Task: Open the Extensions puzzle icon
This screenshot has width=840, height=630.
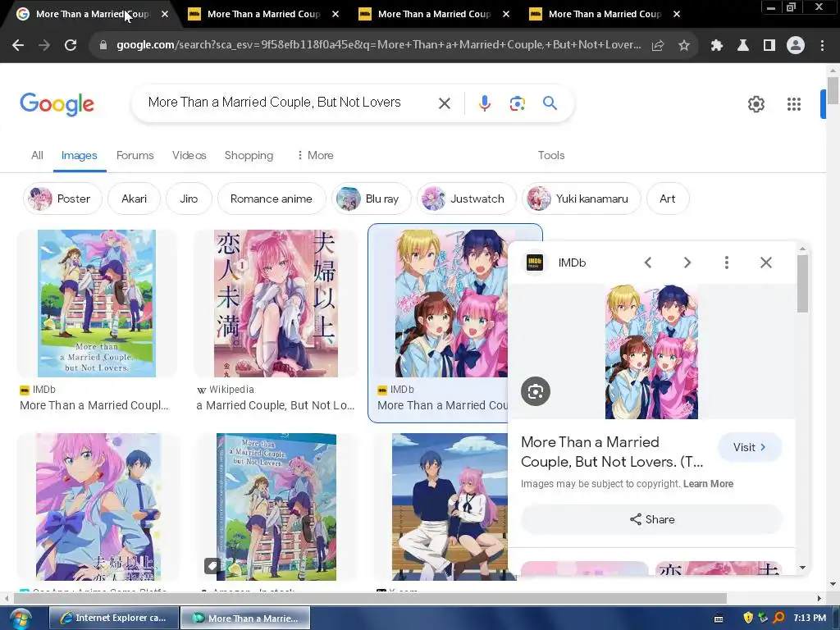Action: pos(717,46)
